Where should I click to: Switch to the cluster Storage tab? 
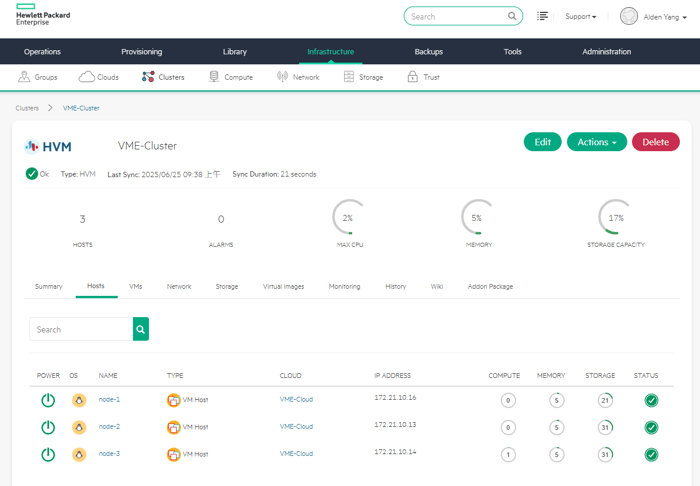(227, 286)
